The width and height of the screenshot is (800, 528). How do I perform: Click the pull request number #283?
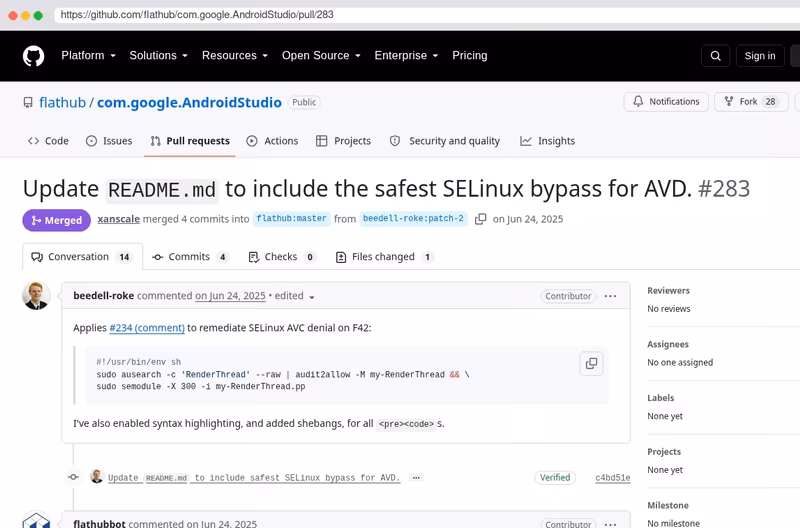point(724,189)
